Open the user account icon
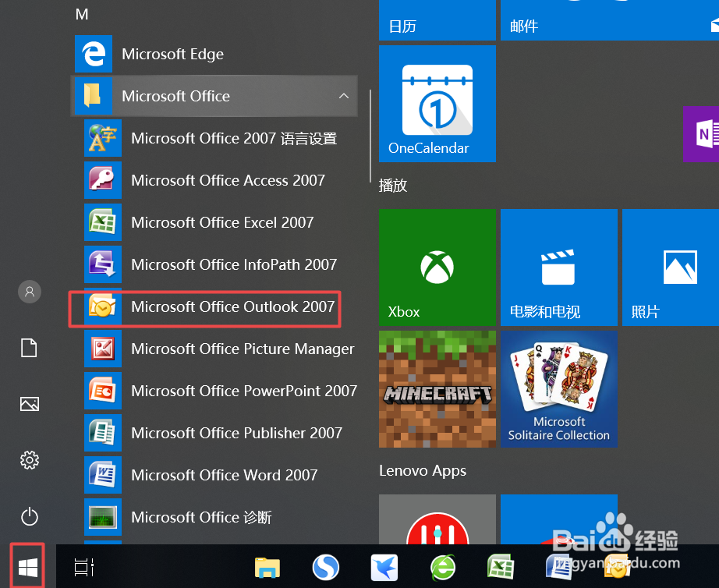The height and width of the screenshot is (588, 719). [30, 292]
